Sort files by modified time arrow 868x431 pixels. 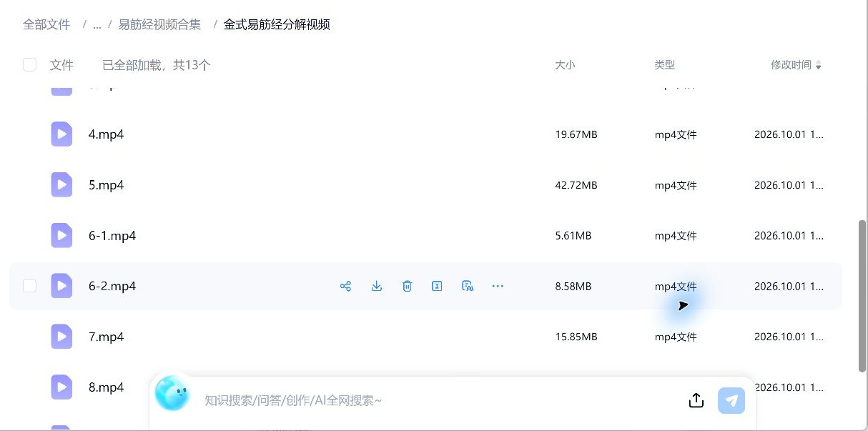(x=819, y=66)
